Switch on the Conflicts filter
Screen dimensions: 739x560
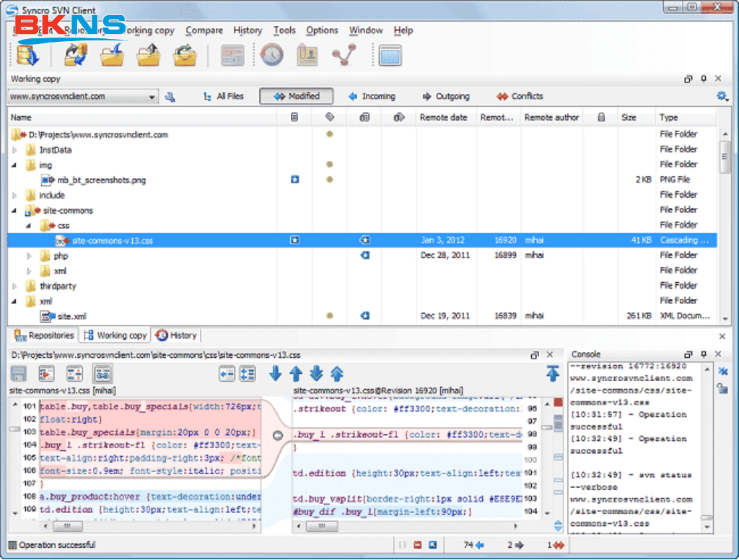(x=520, y=96)
